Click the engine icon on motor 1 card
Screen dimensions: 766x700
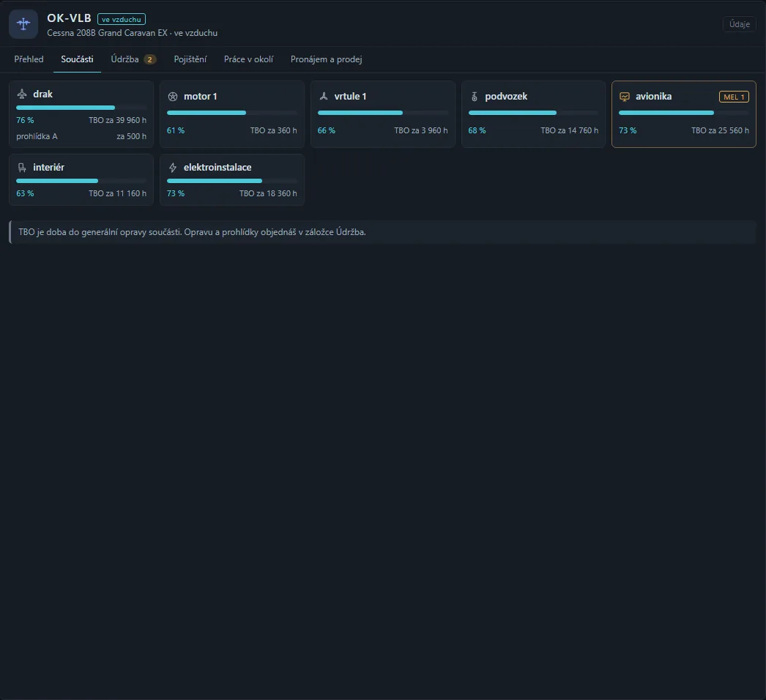(172, 96)
